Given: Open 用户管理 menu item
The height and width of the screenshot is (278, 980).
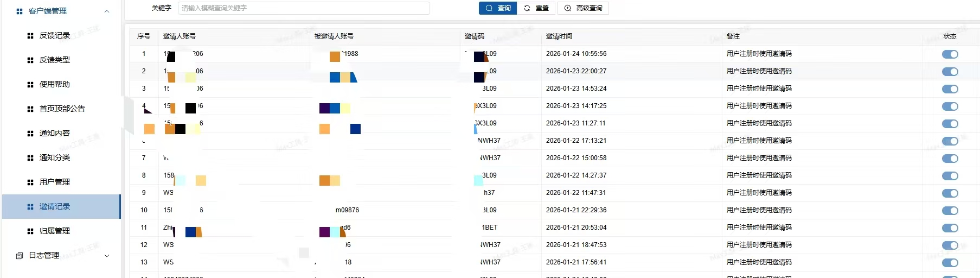Looking at the screenshot, I should coord(61,182).
